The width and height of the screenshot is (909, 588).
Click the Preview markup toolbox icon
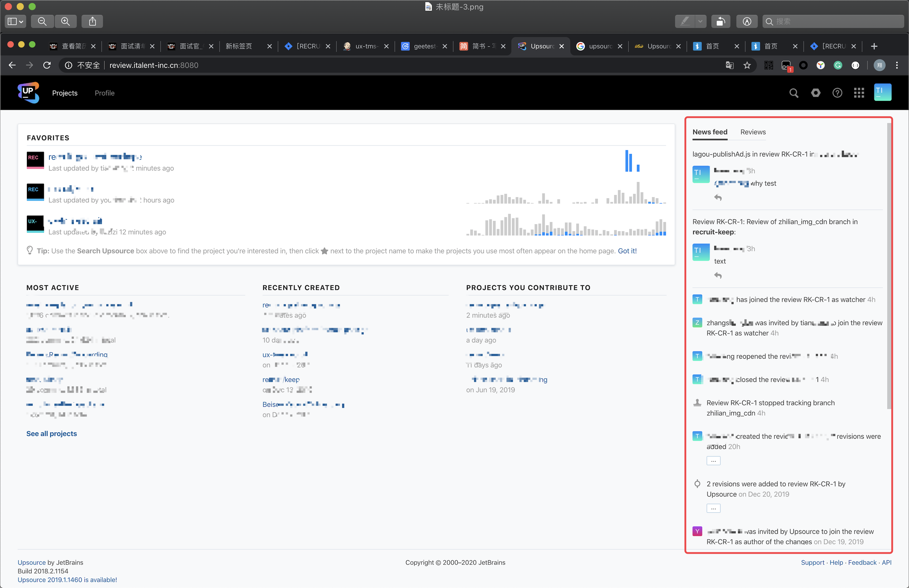(x=747, y=21)
